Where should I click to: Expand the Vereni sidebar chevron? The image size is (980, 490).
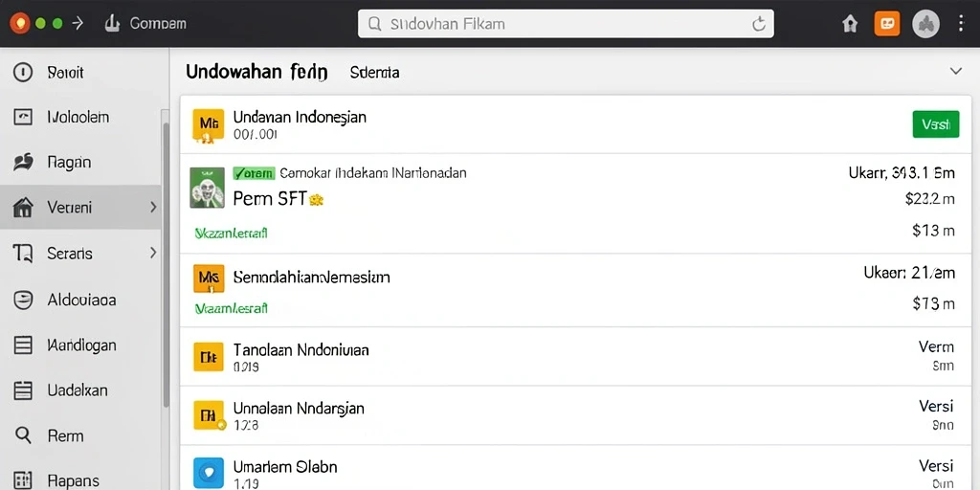pyautogui.click(x=153, y=207)
